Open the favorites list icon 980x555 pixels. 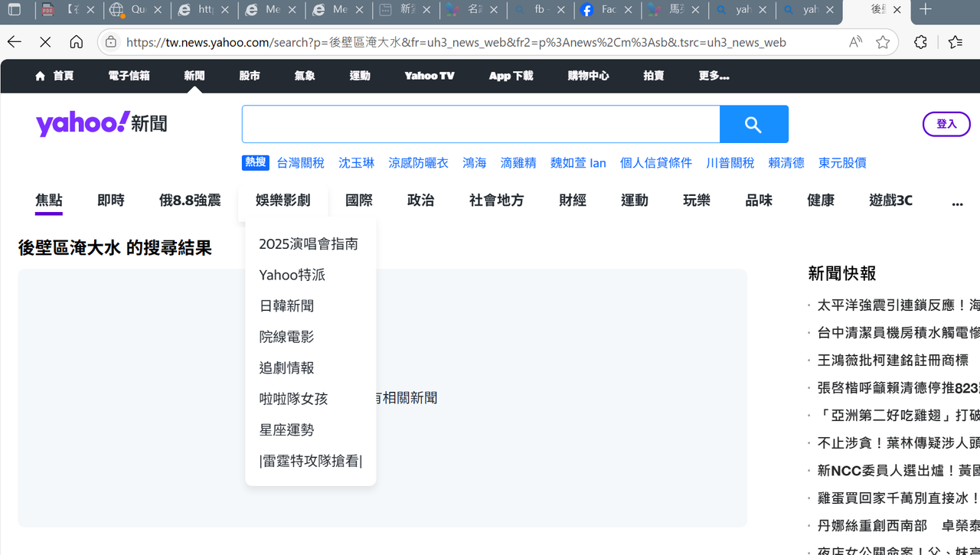point(955,42)
